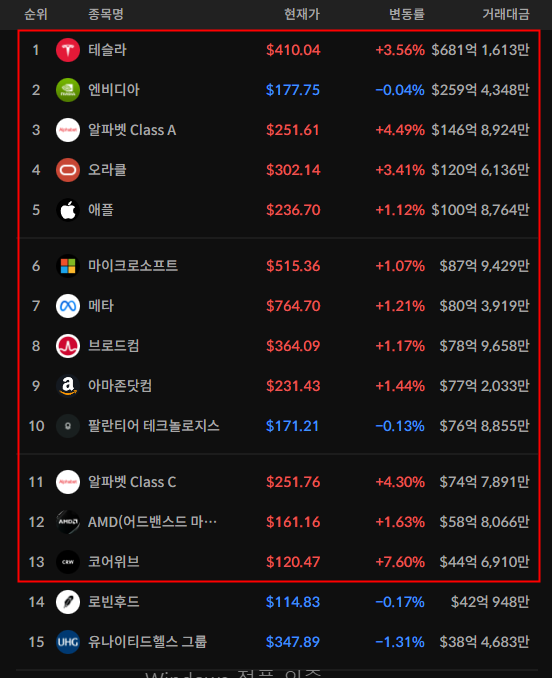Click the Amazon logo icon
Image resolution: width=552 pixels, height=678 pixels.
tap(68, 386)
